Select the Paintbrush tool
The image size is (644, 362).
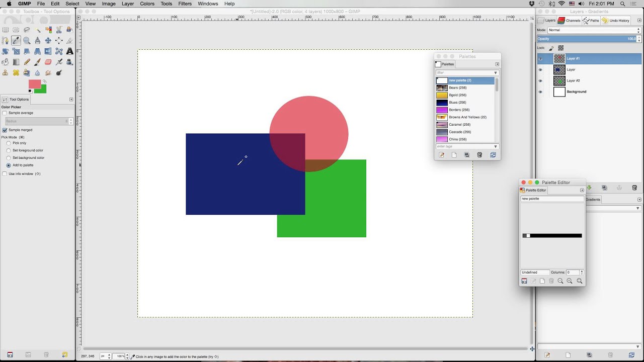38,62
